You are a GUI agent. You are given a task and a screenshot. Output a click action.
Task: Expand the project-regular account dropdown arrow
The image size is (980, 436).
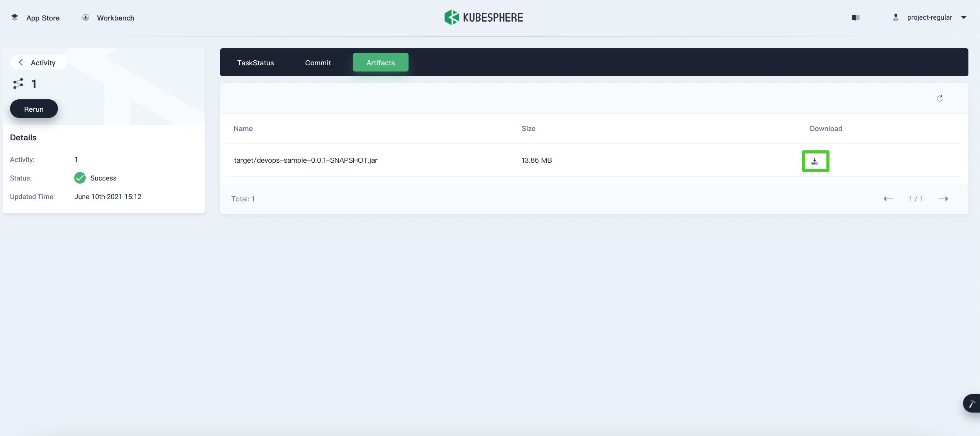pos(963,17)
